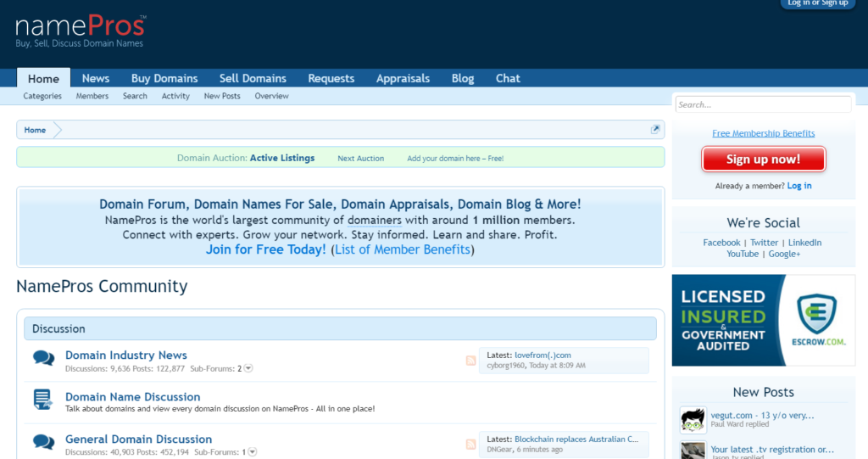Viewport: 868px width, 459px height.
Task: Click Domain Industry News forum chat icon
Action: tap(44, 358)
